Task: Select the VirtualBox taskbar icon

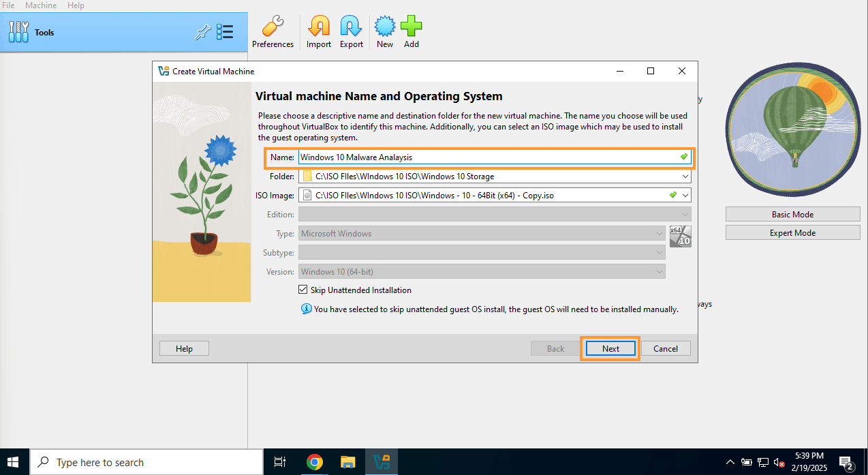Action: (382, 462)
